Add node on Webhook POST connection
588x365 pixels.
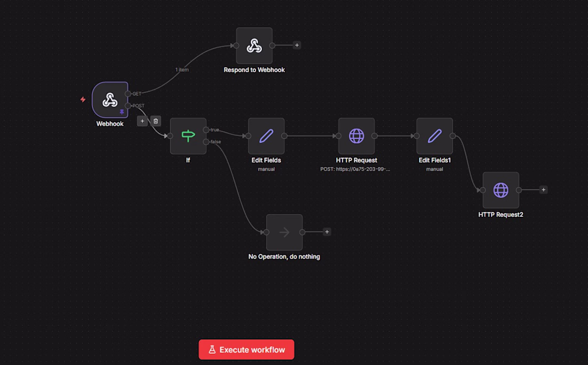pos(142,121)
